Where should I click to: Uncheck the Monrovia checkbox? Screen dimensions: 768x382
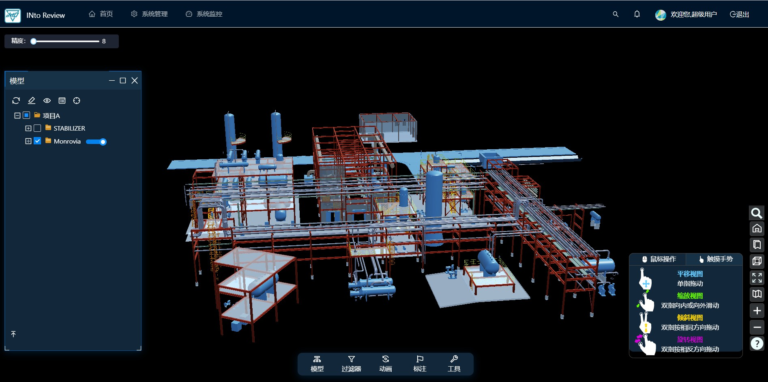(x=37, y=142)
